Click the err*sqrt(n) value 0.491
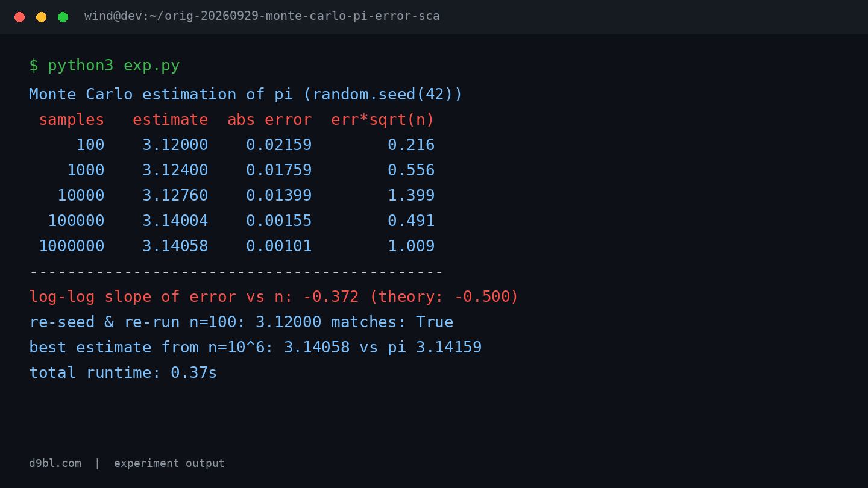868x488 pixels. [411, 221]
